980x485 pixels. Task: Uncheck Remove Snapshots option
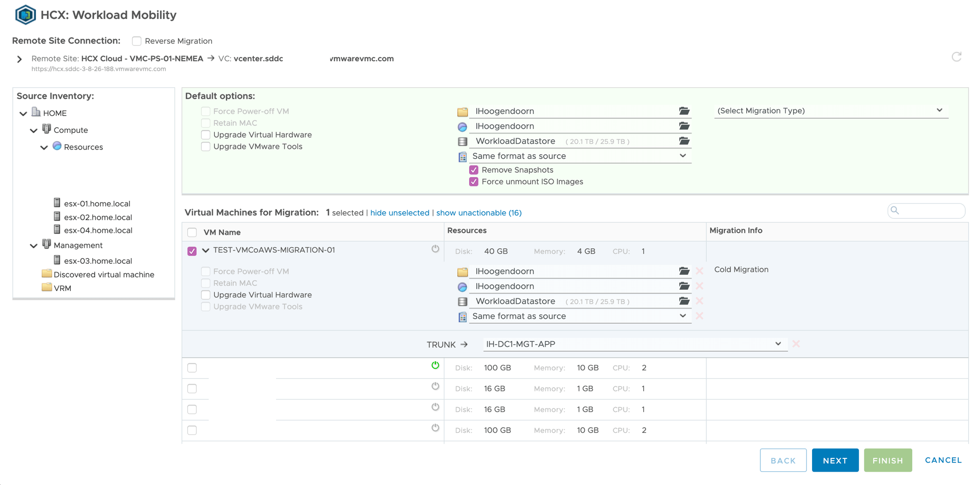coord(473,170)
